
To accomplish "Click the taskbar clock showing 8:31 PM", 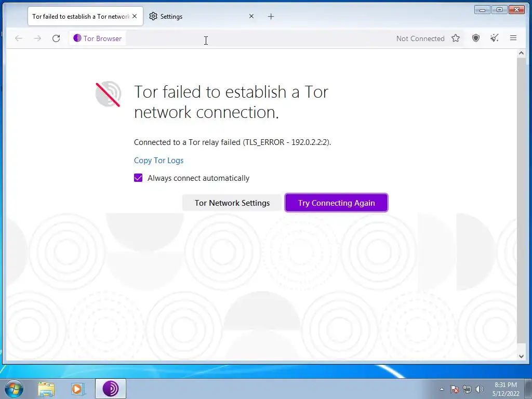I will pos(506,389).
